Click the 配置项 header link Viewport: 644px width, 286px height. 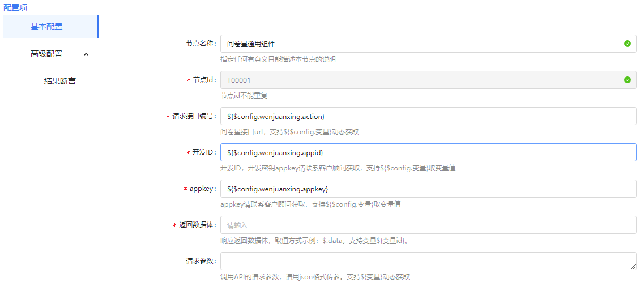pos(15,7)
